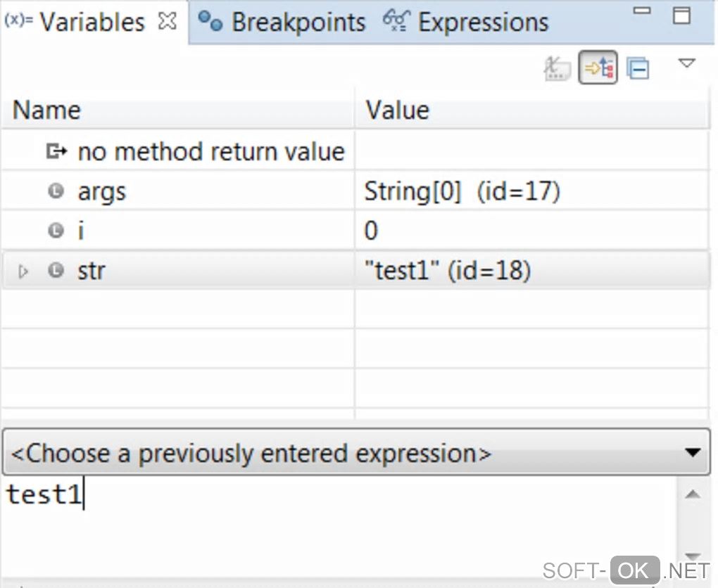
Task: Select the args variable row
Action: click(x=102, y=191)
